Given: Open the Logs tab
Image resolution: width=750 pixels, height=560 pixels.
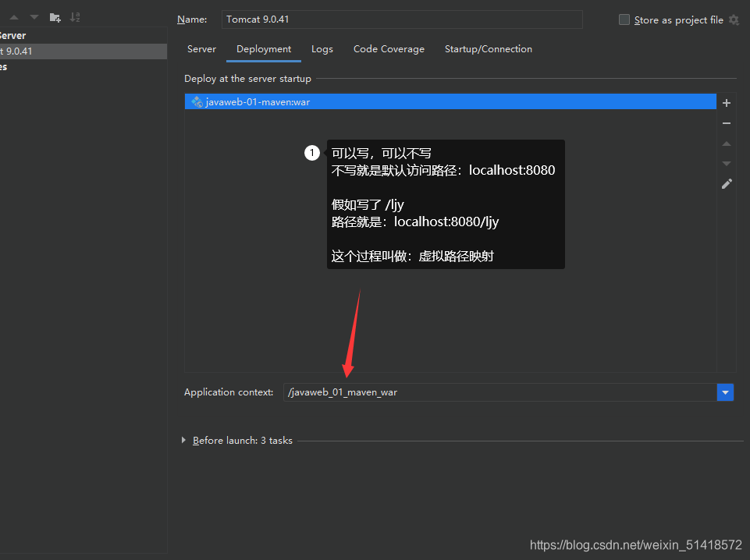Looking at the screenshot, I should pos(322,48).
